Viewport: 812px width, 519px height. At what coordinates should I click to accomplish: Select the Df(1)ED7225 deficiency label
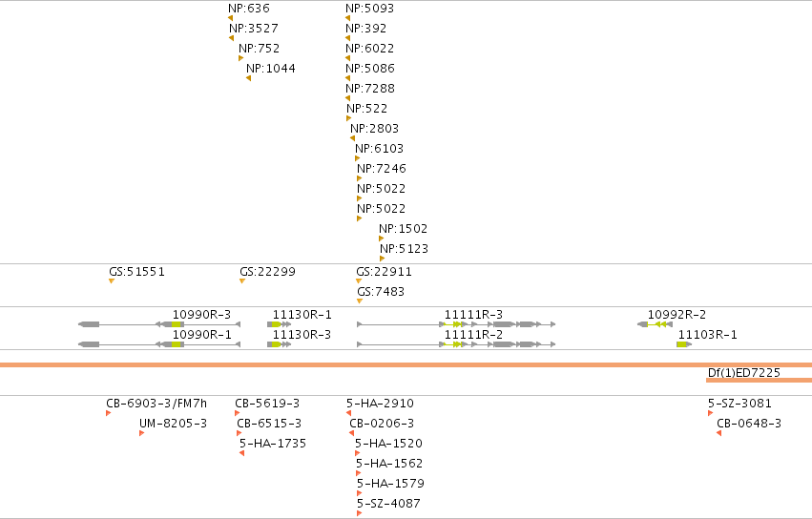click(744, 373)
